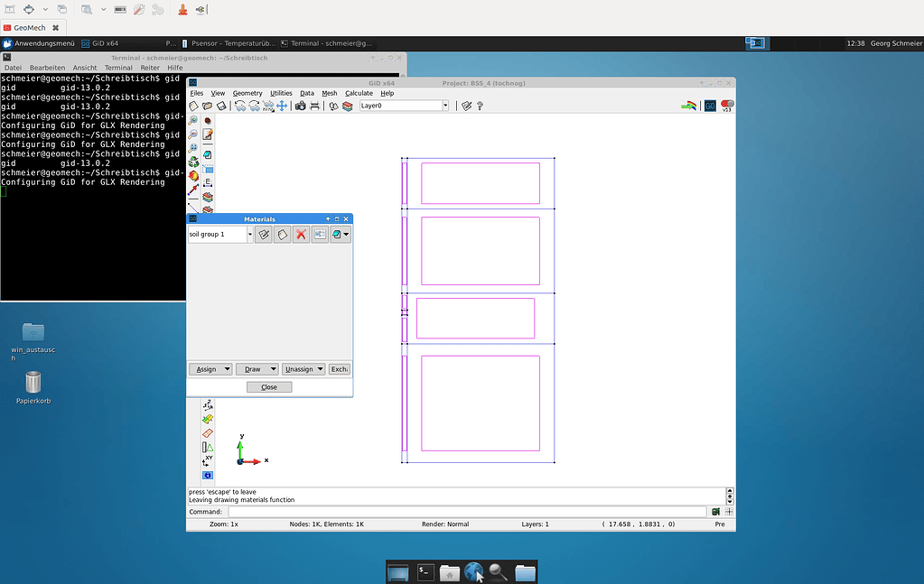Screen dimensions: 924x584
Task: Click the new material icon in Materials window
Action: click(x=283, y=235)
